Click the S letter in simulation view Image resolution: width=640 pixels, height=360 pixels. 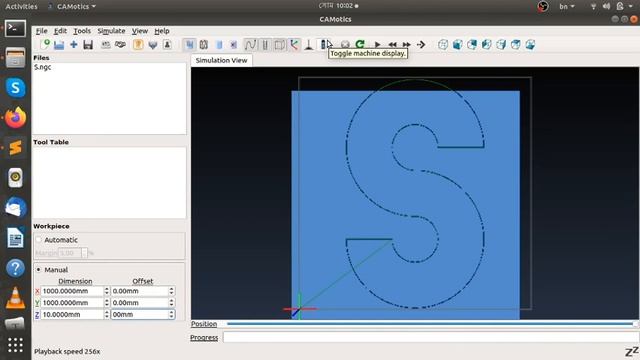[x=415, y=193]
